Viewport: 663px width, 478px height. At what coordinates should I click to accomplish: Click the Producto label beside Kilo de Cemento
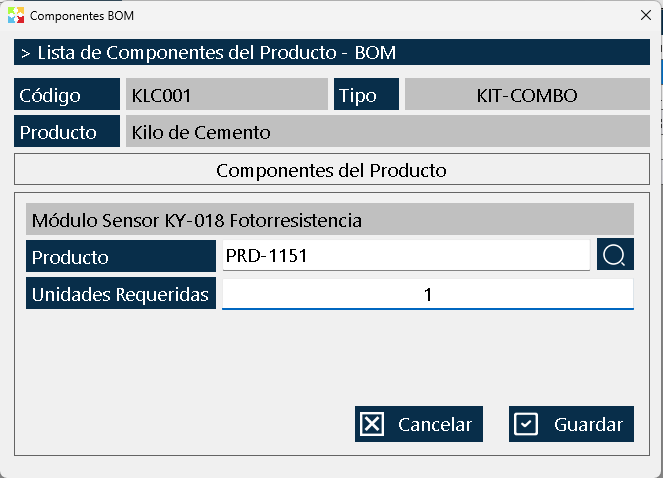(x=67, y=132)
